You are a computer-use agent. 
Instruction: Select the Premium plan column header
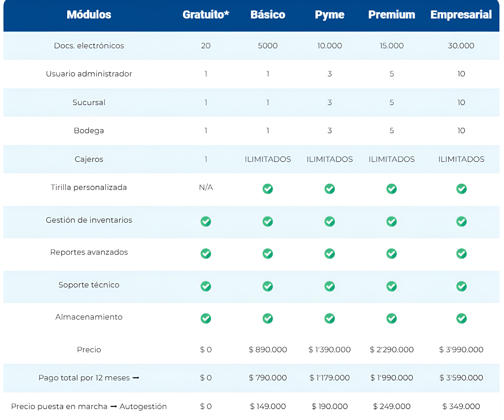(391, 15)
